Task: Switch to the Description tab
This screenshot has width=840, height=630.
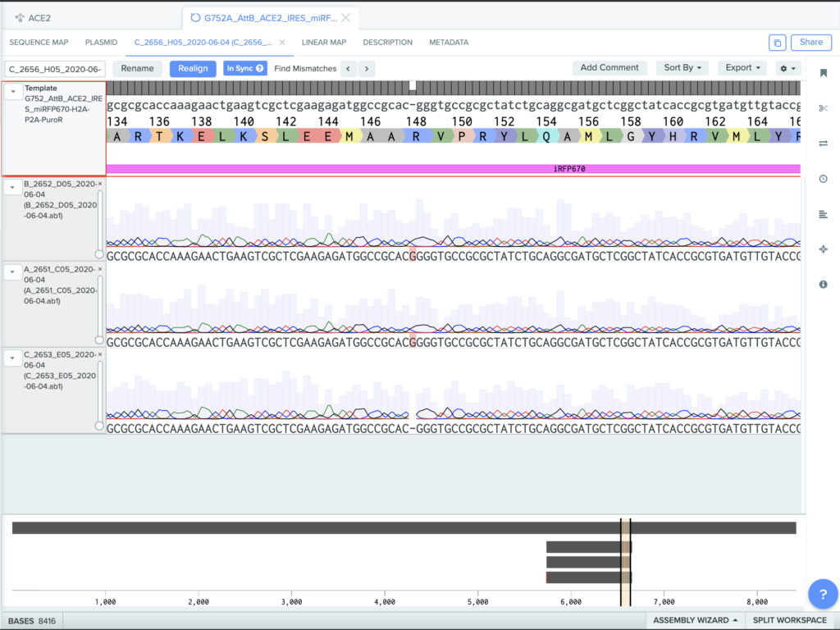Action: tap(388, 43)
